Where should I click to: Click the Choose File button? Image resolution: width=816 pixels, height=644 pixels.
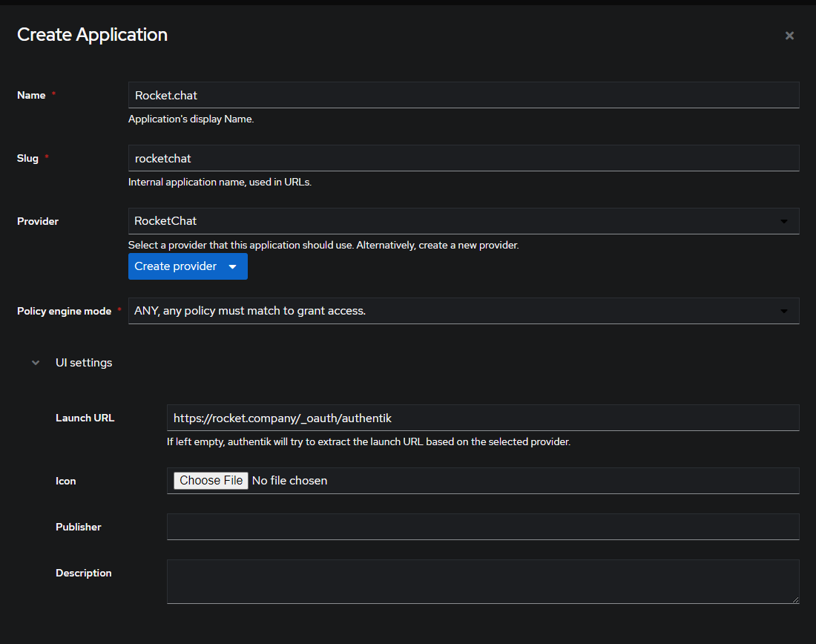211,481
